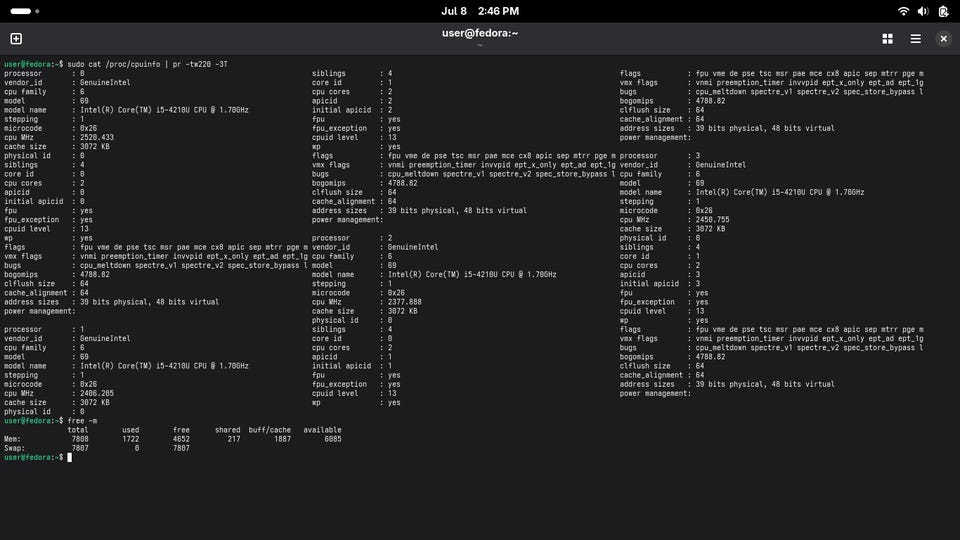
Task: Open a new terminal tab
Action: pos(16,39)
